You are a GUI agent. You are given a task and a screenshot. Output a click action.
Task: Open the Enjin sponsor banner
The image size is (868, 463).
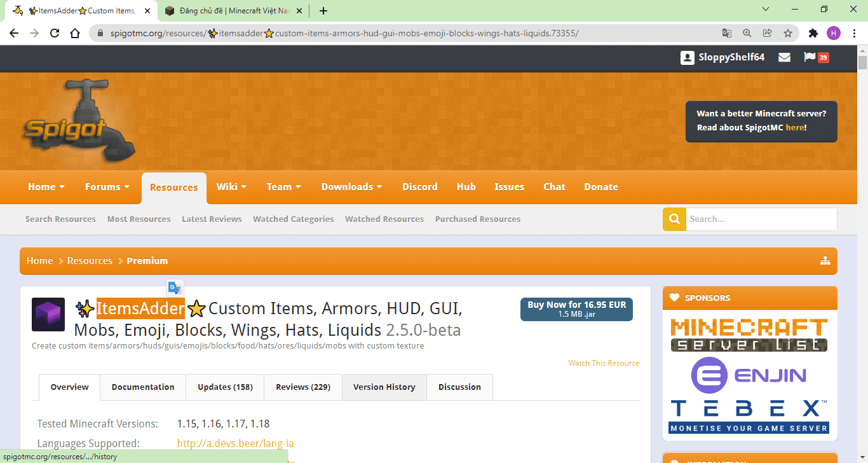(x=750, y=375)
